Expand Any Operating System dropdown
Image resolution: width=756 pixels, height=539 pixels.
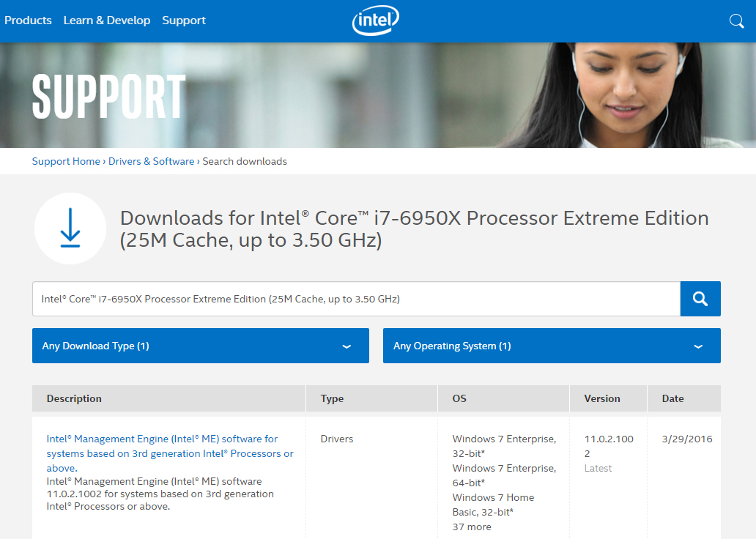tap(552, 346)
